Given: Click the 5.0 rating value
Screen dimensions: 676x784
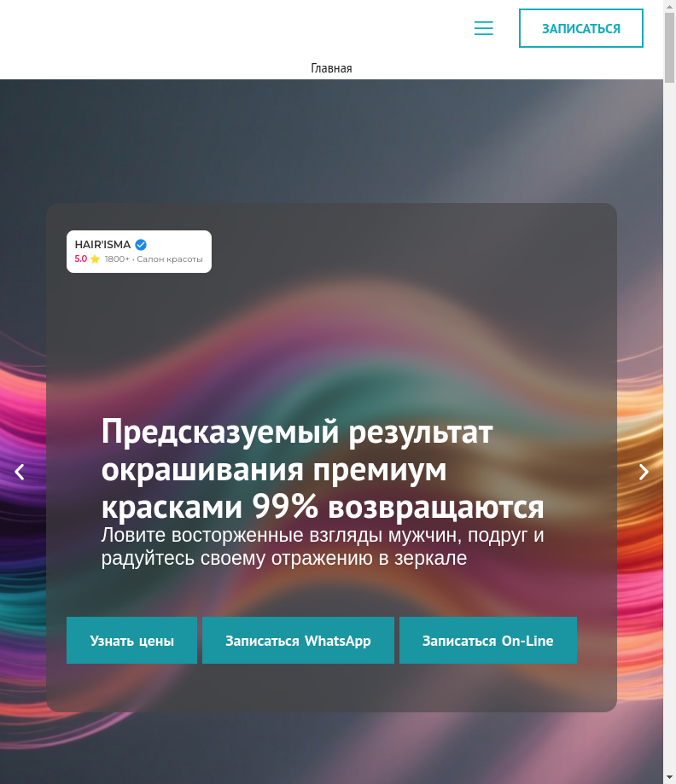Looking at the screenshot, I should point(80,258).
